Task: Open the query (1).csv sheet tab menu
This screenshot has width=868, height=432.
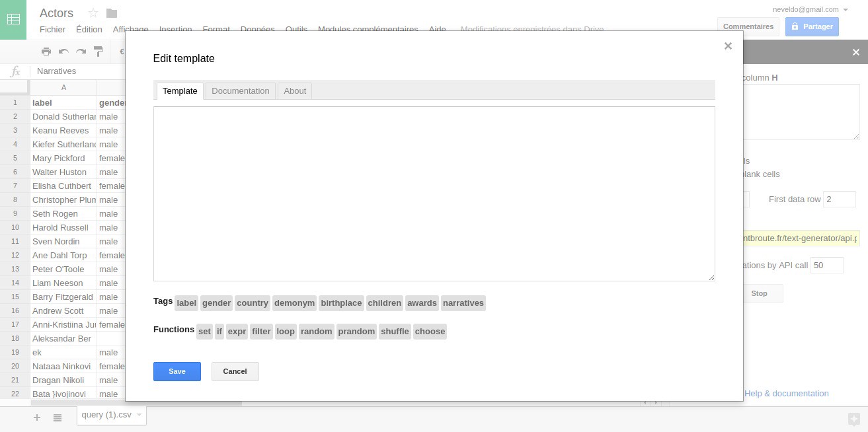Action: (139, 415)
